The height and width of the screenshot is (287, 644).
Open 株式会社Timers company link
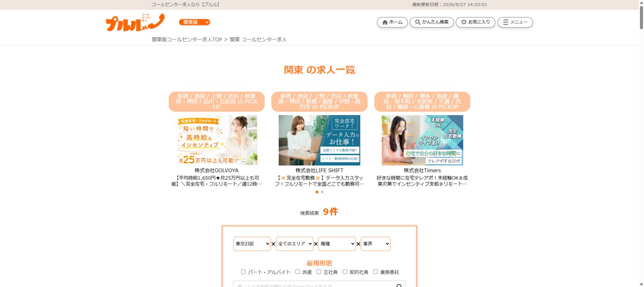[x=422, y=171]
